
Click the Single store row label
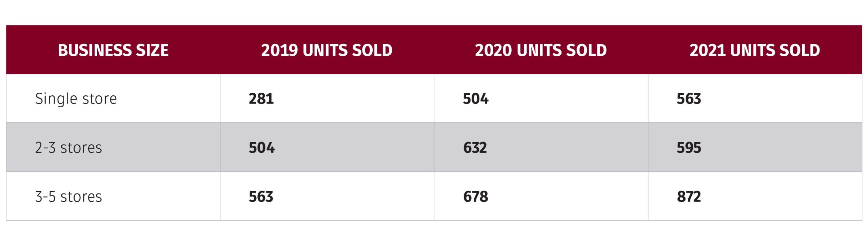point(76,99)
